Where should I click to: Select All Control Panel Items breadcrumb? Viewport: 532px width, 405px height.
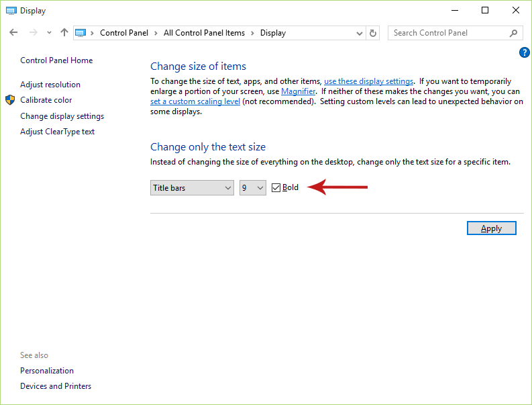[204, 33]
